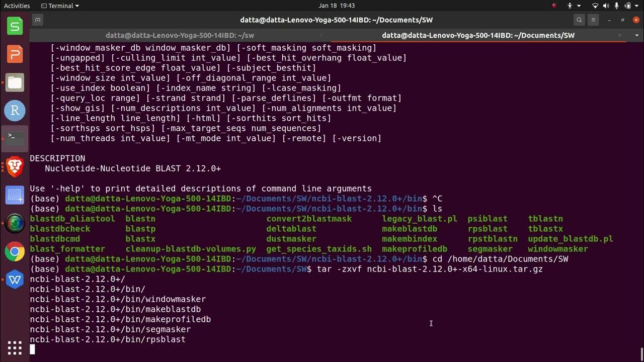Screen dimensions: 644x362
Task: Click the DESCRIPTION heading text
Action: click(57, 158)
